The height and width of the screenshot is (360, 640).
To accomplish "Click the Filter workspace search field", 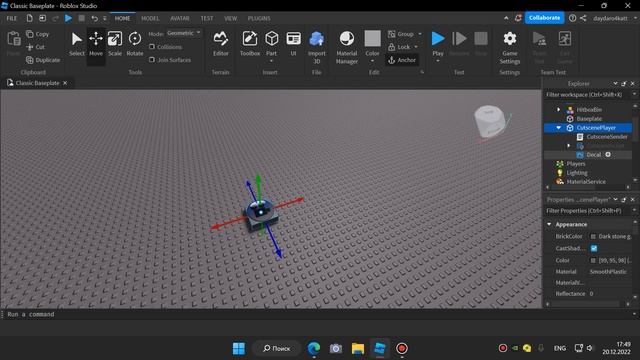I will pos(587,95).
